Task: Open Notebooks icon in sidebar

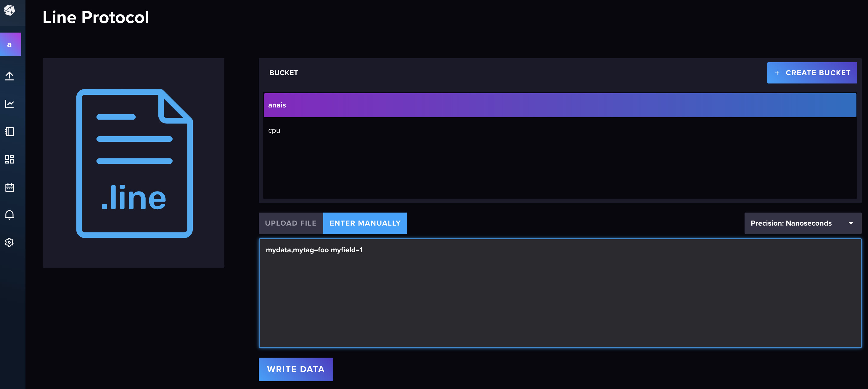Action: point(9,131)
